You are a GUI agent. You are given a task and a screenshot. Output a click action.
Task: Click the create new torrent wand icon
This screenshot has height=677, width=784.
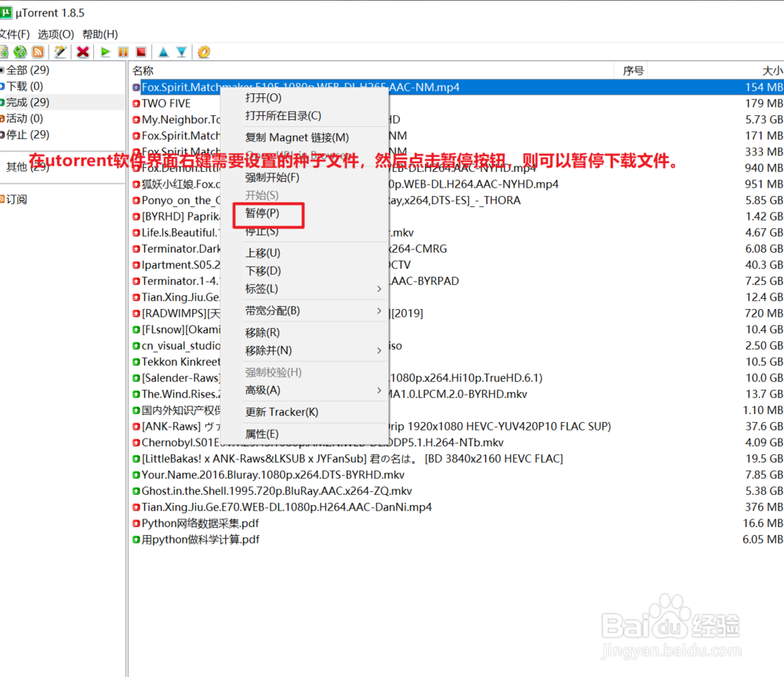click(60, 52)
